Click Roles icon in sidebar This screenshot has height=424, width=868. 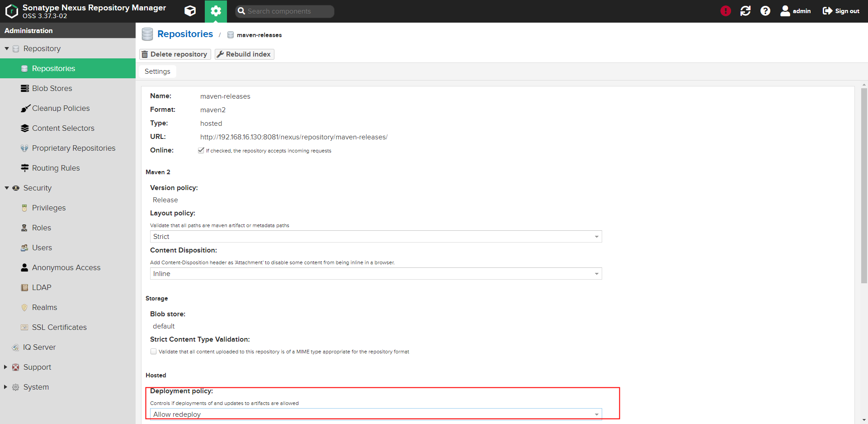pyautogui.click(x=24, y=228)
